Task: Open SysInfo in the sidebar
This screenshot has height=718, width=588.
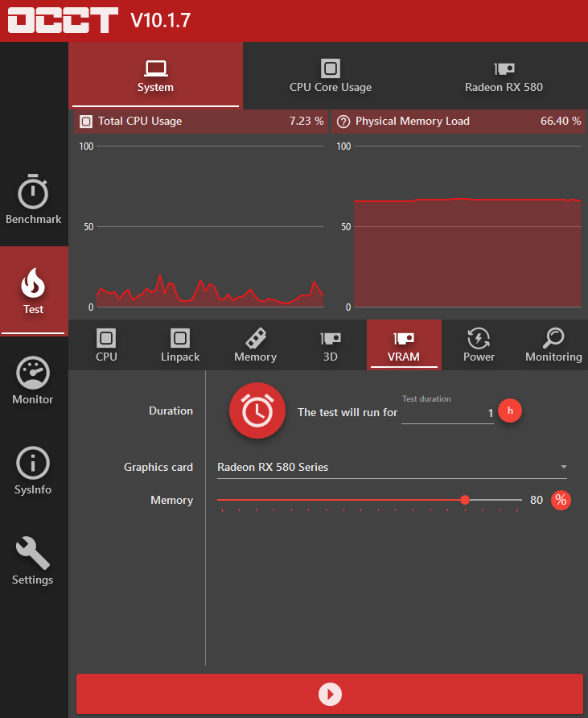Action: coord(34,471)
